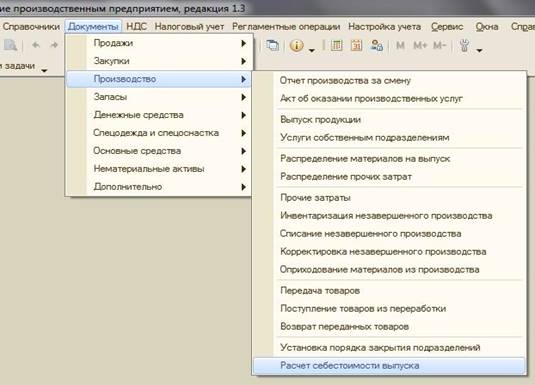
Task: Open the НДС menu
Action: point(136,27)
